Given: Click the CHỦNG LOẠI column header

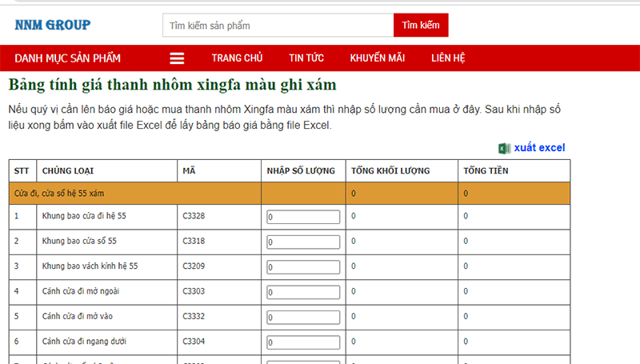Looking at the screenshot, I should pos(107,170).
